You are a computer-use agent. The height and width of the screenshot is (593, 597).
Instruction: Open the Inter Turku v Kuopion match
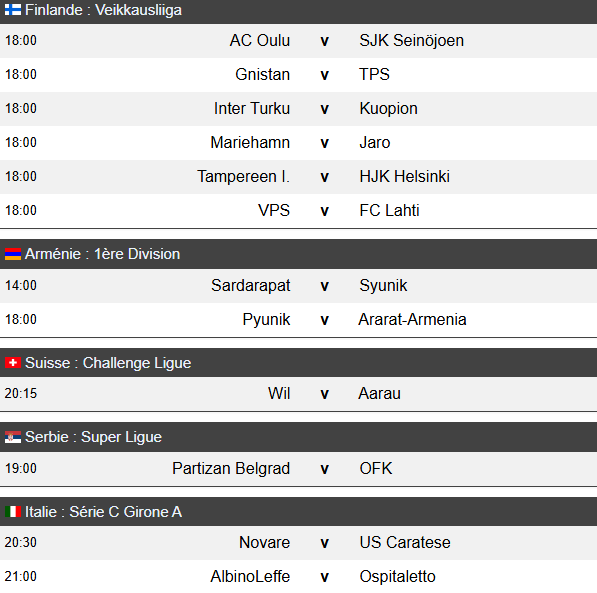[298, 109]
